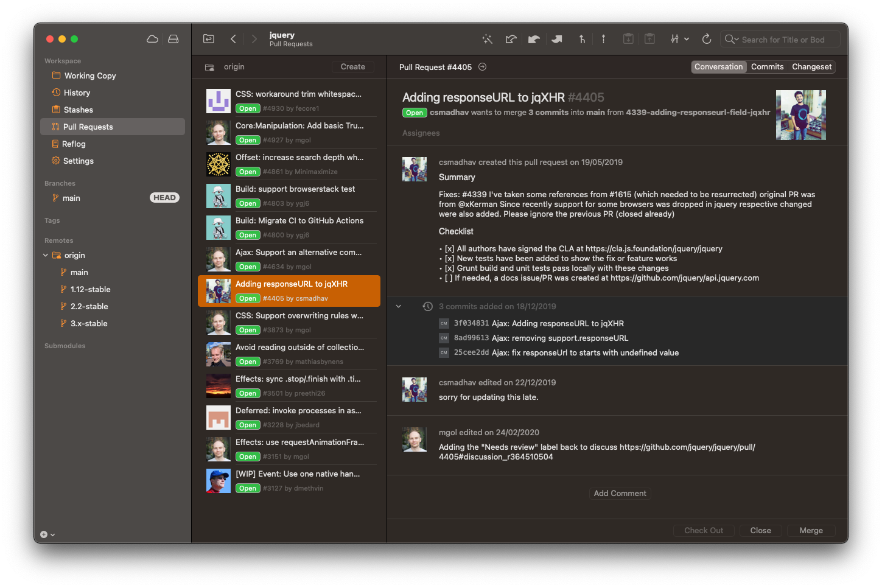Click the commit history clock icon
This screenshot has height=588, width=882.
coord(428,306)
